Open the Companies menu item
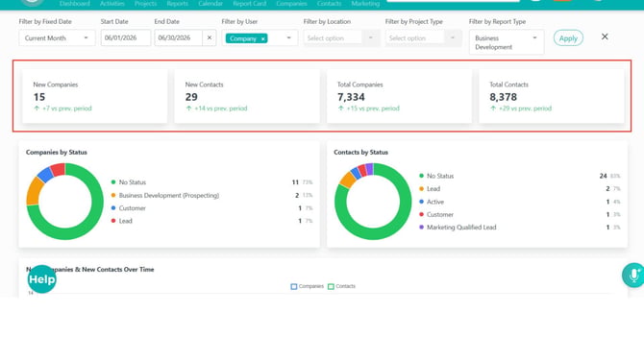644x361 pixels. pos(291,4)
